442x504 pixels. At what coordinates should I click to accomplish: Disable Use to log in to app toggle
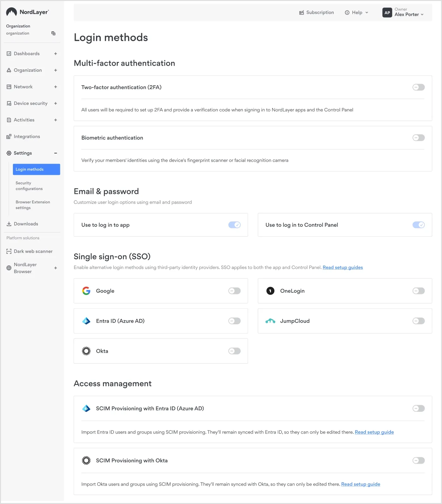pyautogui.click(x=234, y=225)
